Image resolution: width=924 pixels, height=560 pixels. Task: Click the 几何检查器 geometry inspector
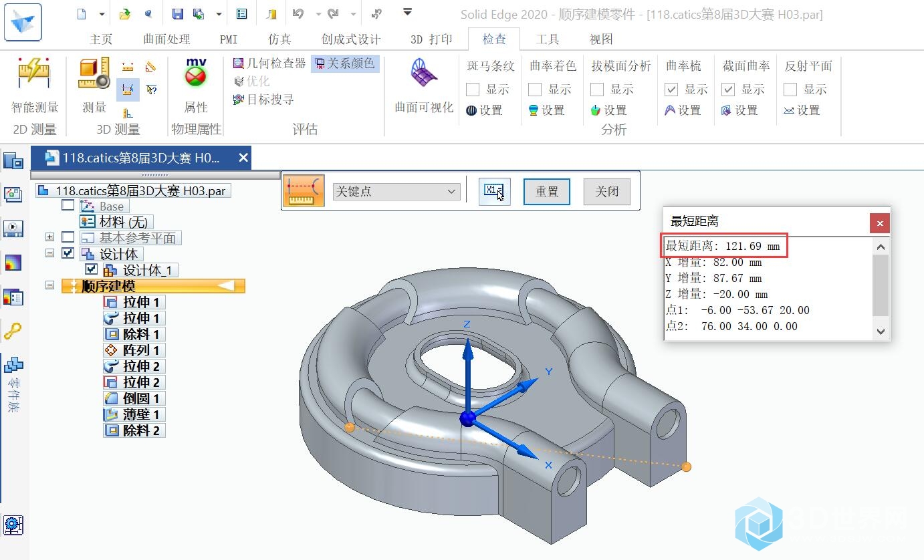pyautogui.click(x=269, y=63)
